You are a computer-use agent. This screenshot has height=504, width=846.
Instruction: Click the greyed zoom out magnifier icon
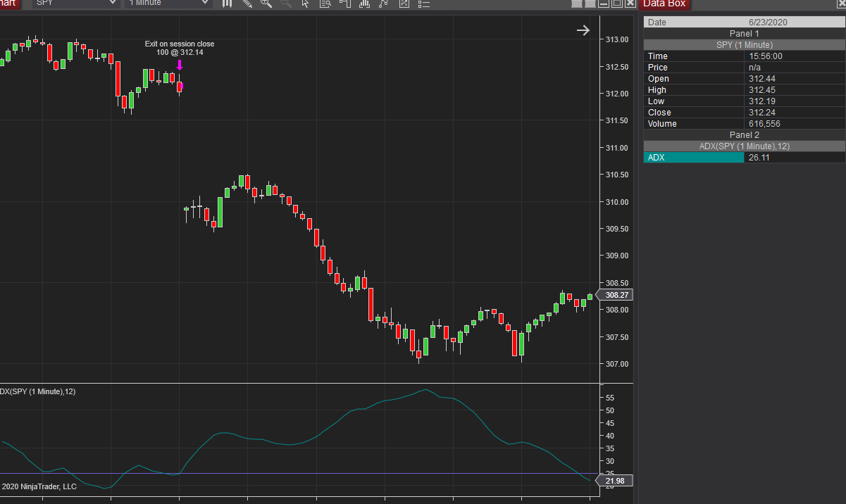coord(285,4)
